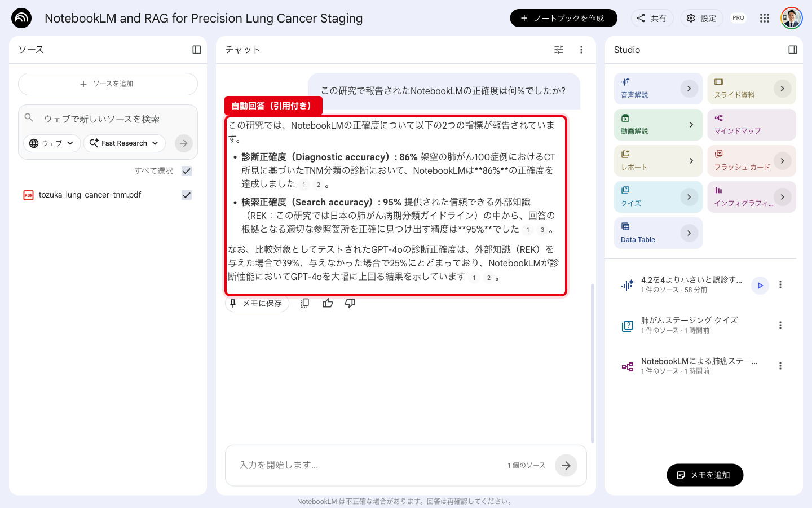
Task: Click ノートブックを作成 button
Action: tap(564, 18)
